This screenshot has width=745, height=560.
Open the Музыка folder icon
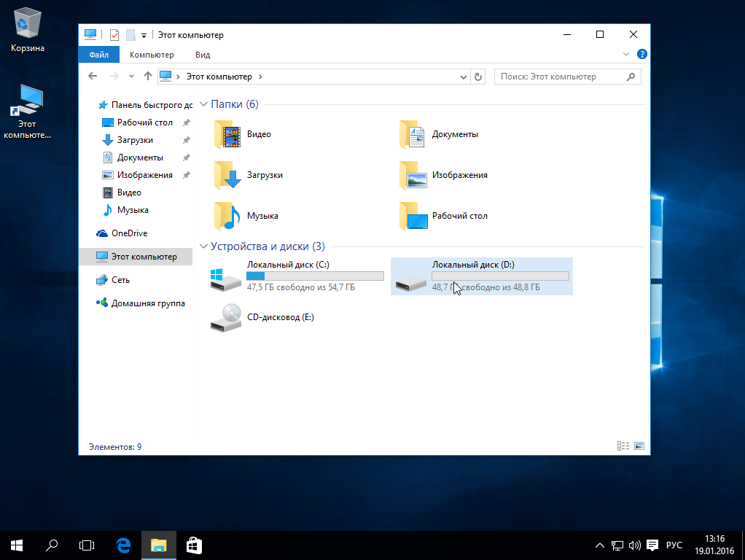click(x=227, y=216)
